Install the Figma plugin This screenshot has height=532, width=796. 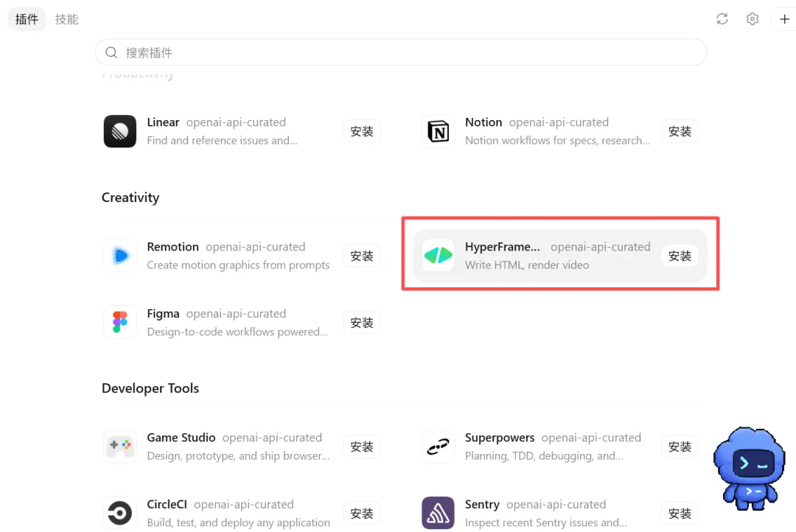pyautogui.click(x=362, y=322)
